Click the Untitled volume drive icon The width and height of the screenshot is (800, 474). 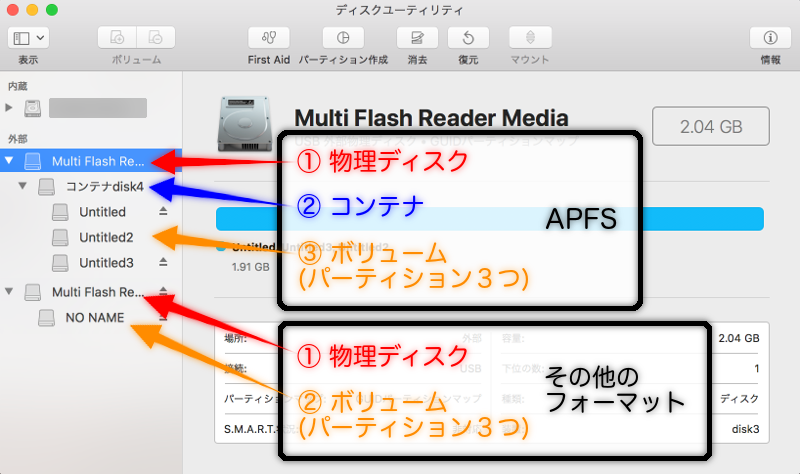pyautogui.click(x=60, y=212)
